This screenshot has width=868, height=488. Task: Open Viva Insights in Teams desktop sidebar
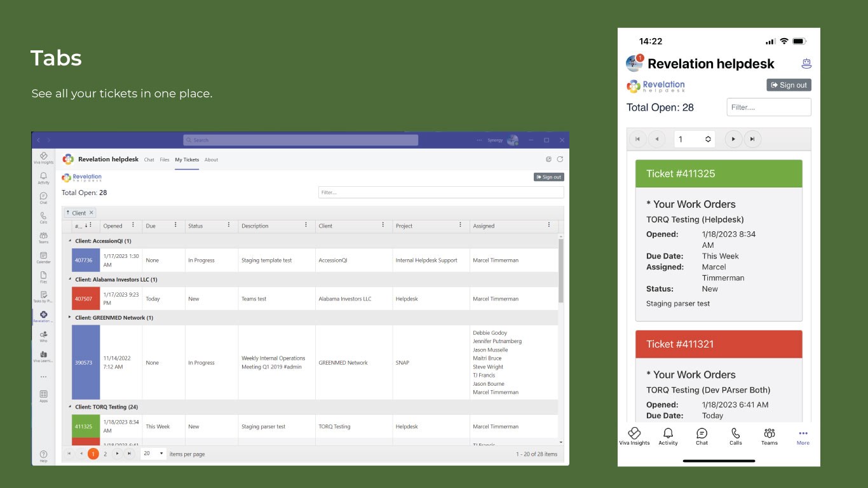click(x=43, y=158)
